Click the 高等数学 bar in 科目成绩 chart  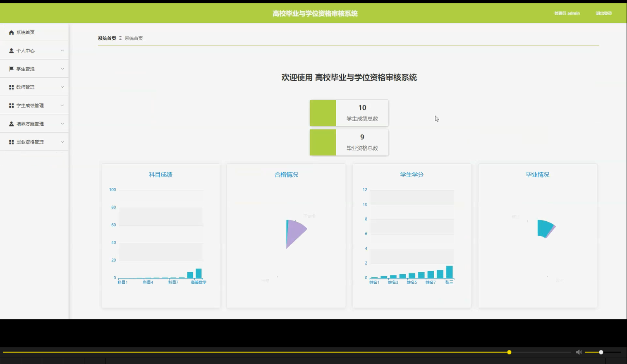click(x=199, y=273)
